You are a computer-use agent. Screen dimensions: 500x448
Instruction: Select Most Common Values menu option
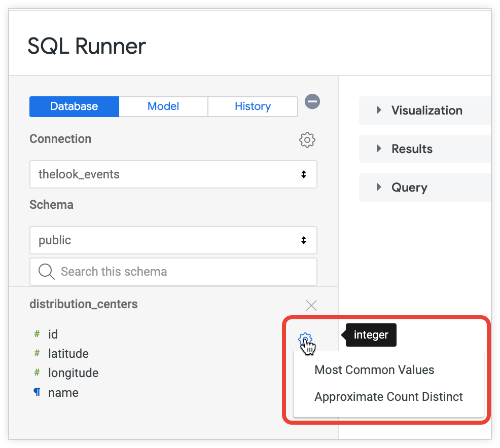[374, 370]
